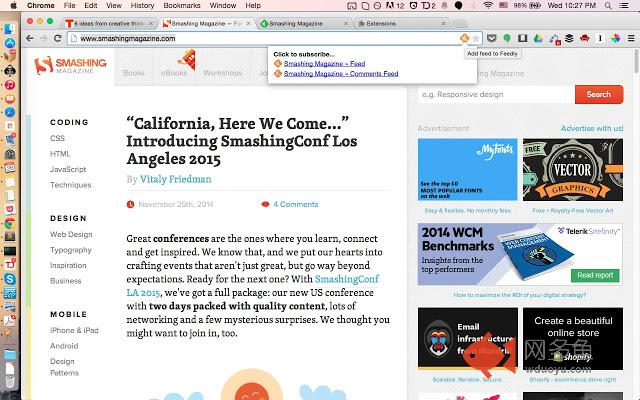The width and height of the screenshot is (640, 400).
Task: Click the page vertical scrollbar
Action: click(636, 61)
